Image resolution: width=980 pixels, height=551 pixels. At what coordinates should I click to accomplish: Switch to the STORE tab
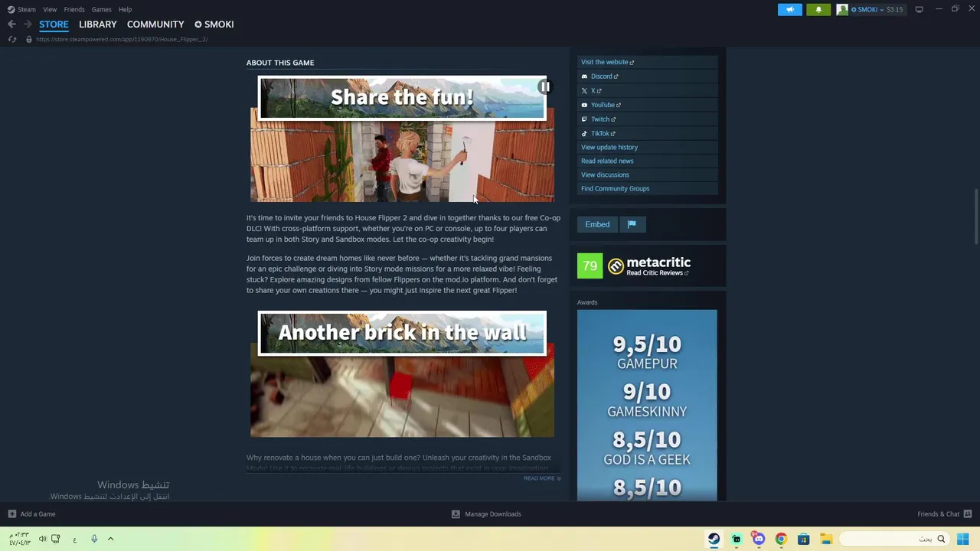(54, 24)
